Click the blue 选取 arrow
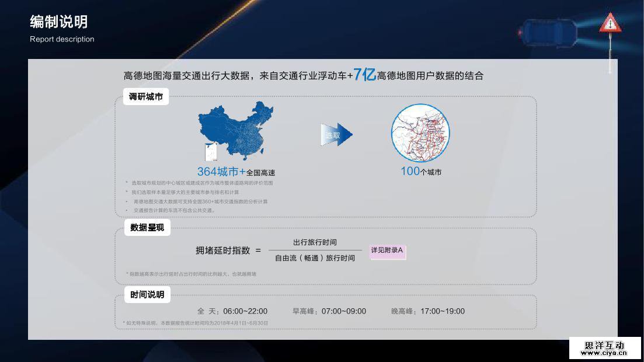The height and width of the screenshot is (362, 644). click(336, 135)
